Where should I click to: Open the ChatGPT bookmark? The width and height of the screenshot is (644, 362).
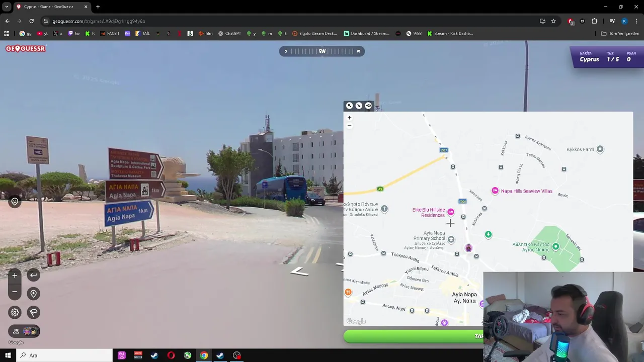click(229, 34)
